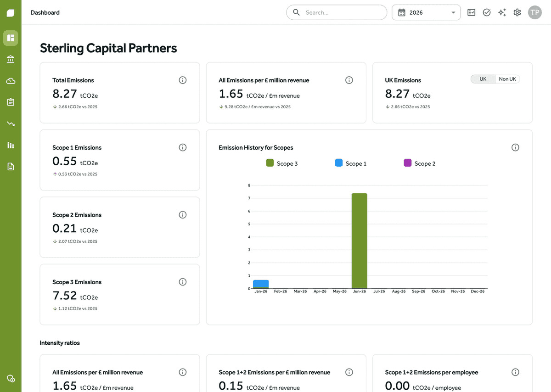The image size is (551, 392).
Task: Click the '2.07 tCO2e vs 2025' change text
Action: 78,241
